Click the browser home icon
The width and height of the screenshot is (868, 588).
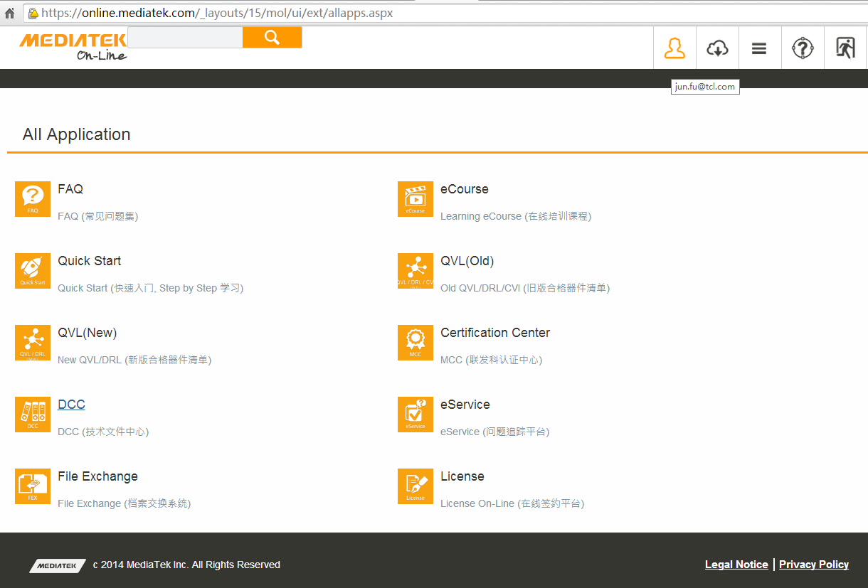click(x=10, y=13)
